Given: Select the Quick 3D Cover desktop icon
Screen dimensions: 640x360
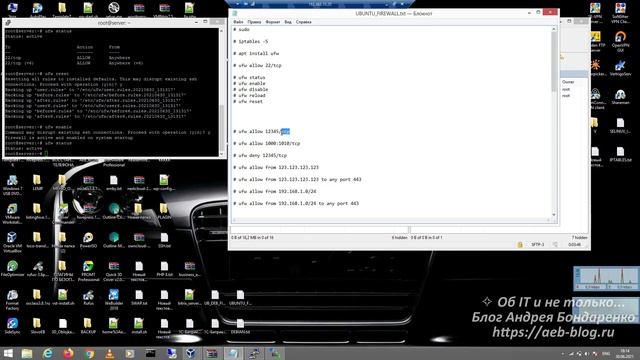Looking at the screenshot, I should coord(113,271).
